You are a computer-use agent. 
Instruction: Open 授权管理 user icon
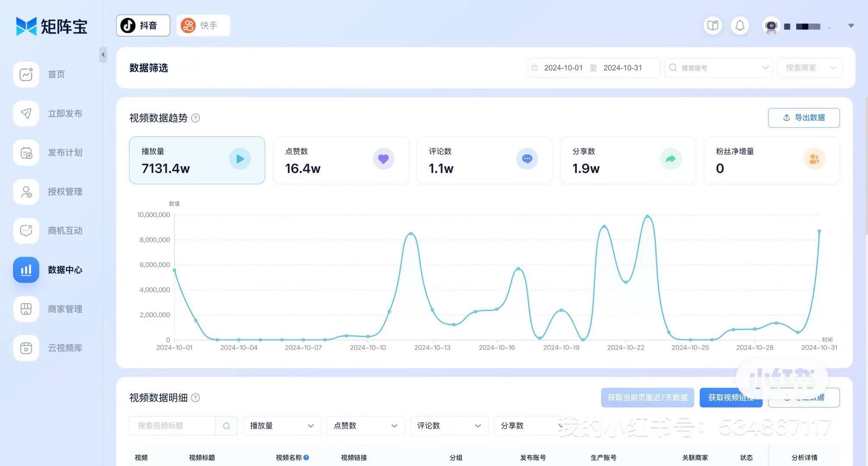26,192
